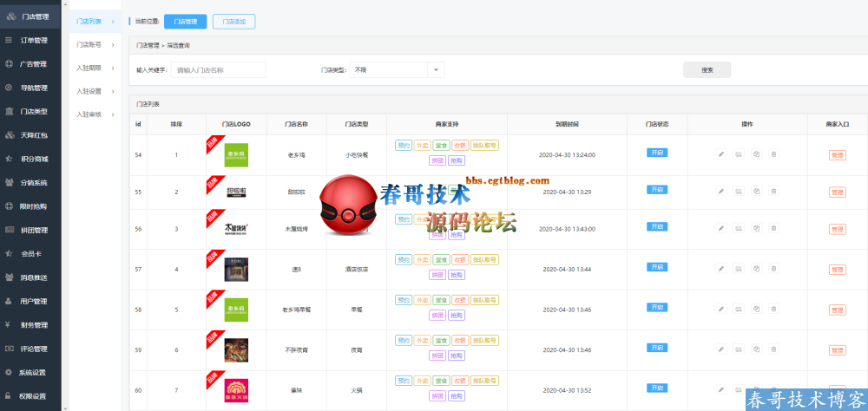Click the 抢购 tag in 不胖夜宵 row
The height and width of the screenshot is (411, 868).
click(x=457, y=356)
